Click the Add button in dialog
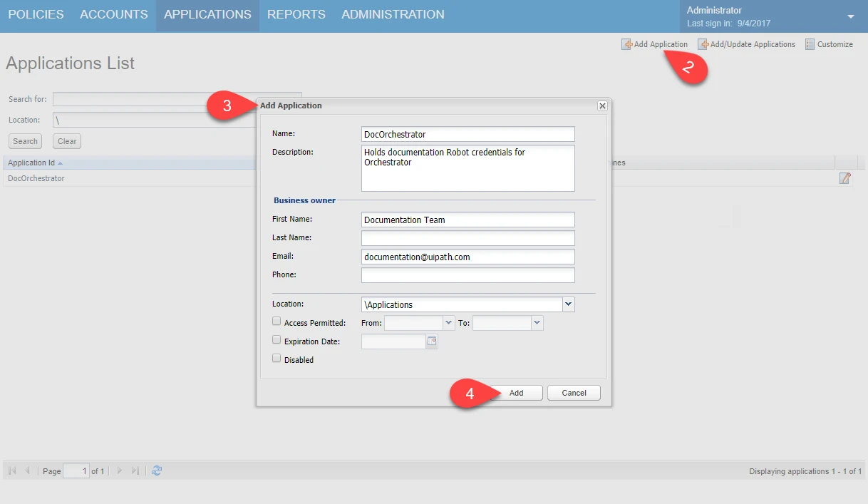 click(516, 393)
